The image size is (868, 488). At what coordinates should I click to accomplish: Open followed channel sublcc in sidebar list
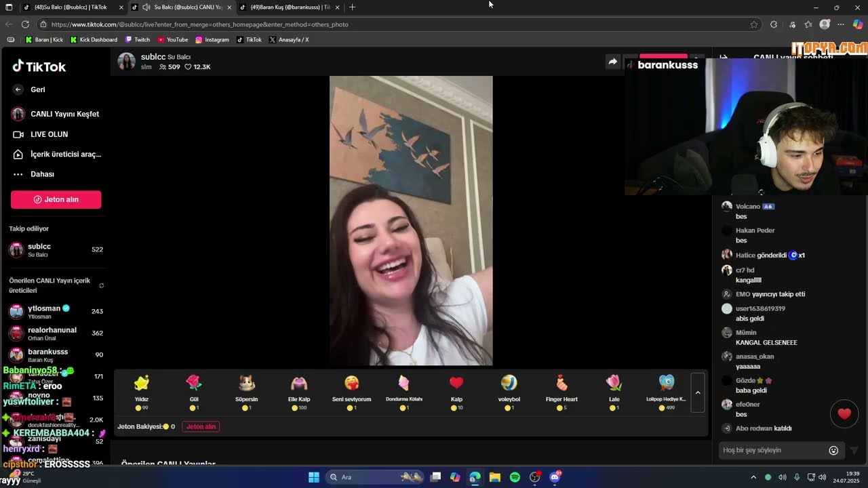point(56,250)
